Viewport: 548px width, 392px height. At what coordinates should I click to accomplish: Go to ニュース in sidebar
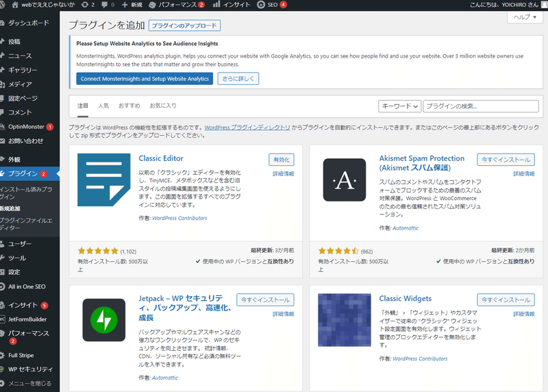20,56
